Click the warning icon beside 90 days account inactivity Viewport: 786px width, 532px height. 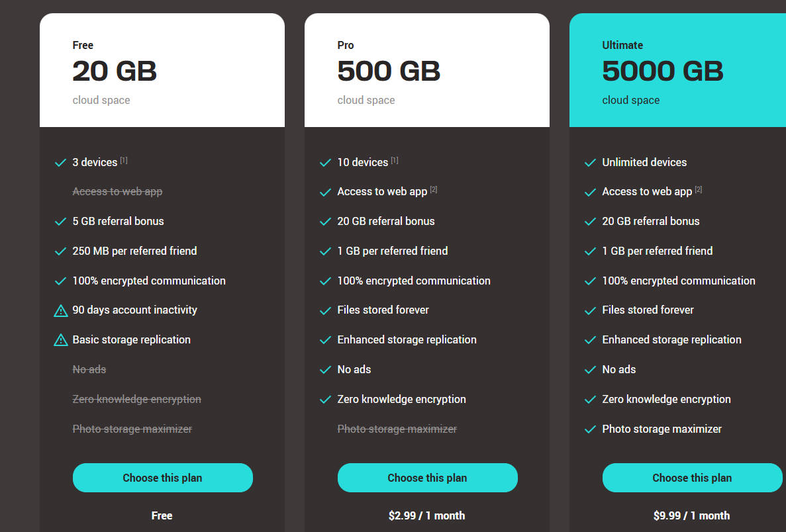tap(61, 310)
